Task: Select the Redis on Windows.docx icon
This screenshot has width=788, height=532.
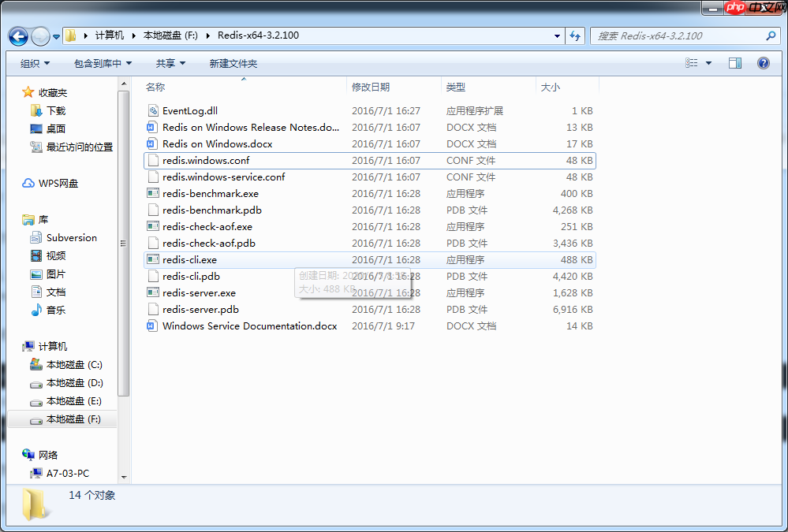Action: [153, 143]
